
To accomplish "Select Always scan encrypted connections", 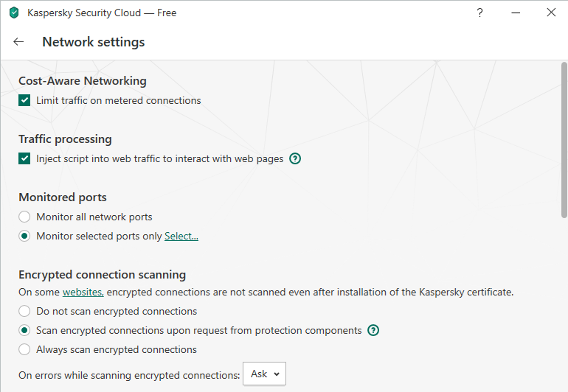I will [25, 349].
